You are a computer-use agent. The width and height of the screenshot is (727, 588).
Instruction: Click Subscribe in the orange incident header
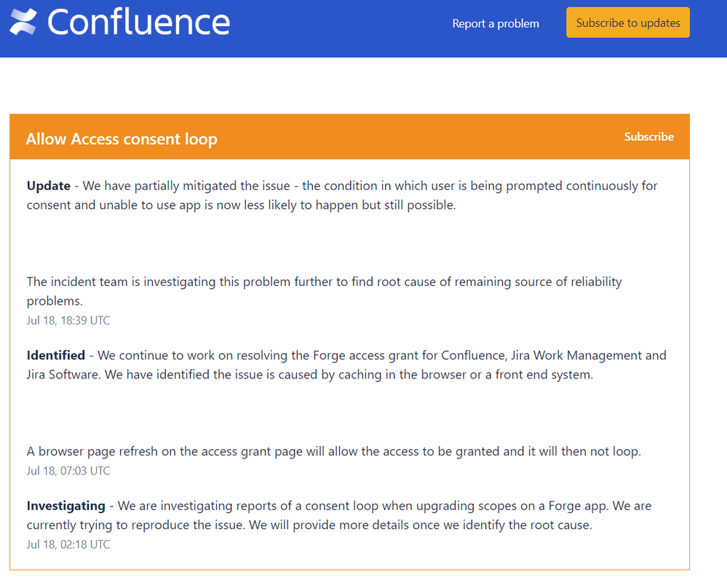point(648,137)
